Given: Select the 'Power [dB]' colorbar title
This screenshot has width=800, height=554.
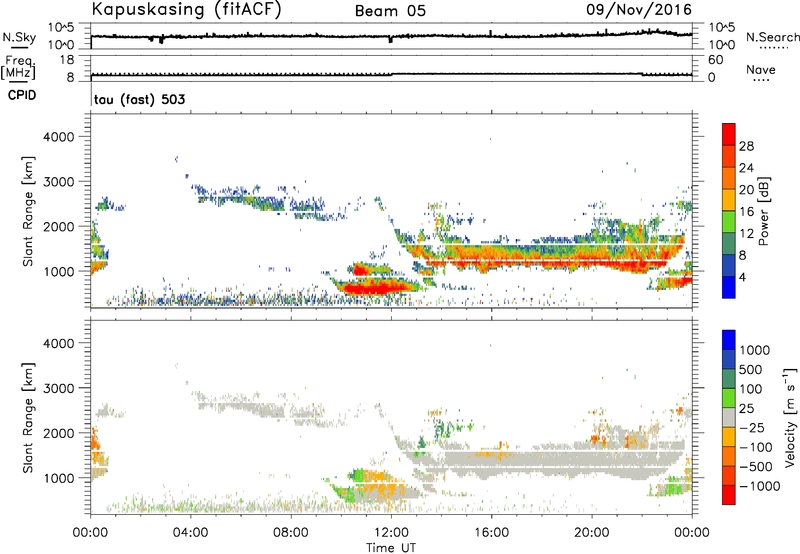Looking at the screenshot, I should coord(763,211).
